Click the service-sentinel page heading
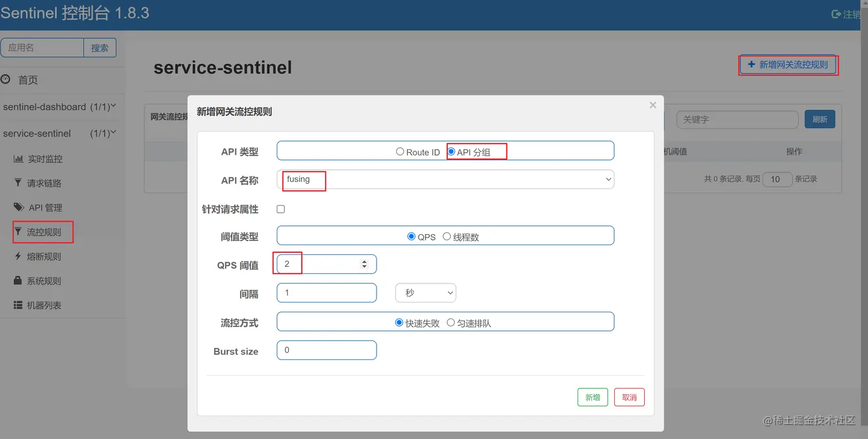868x439 pixels. [223, 68]
